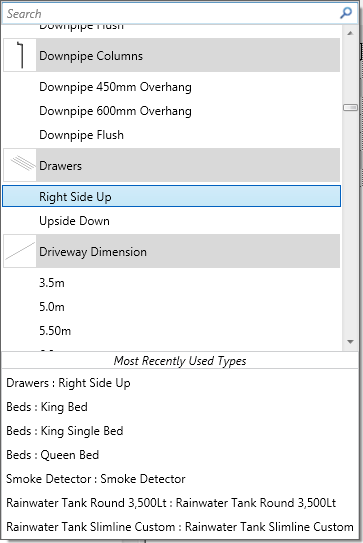This screenshot has width=363, height=543.
Task: Choose the 5.0m driveway type
Action: pyautogui.click(x=171, y=306)
